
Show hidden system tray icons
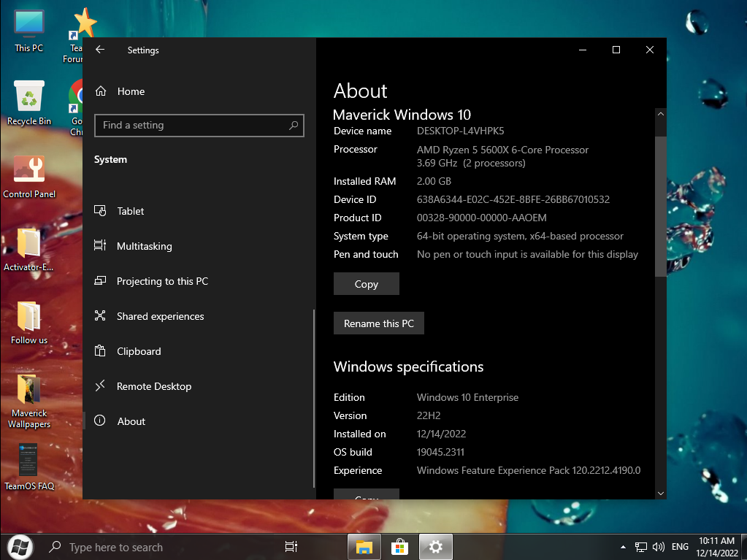click(623, 546)
